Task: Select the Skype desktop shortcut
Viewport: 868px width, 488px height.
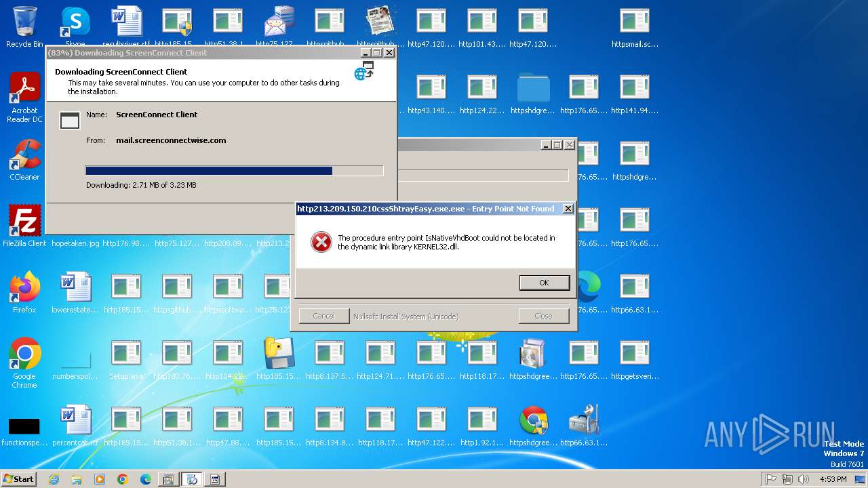Action: (x=75, y=27)
